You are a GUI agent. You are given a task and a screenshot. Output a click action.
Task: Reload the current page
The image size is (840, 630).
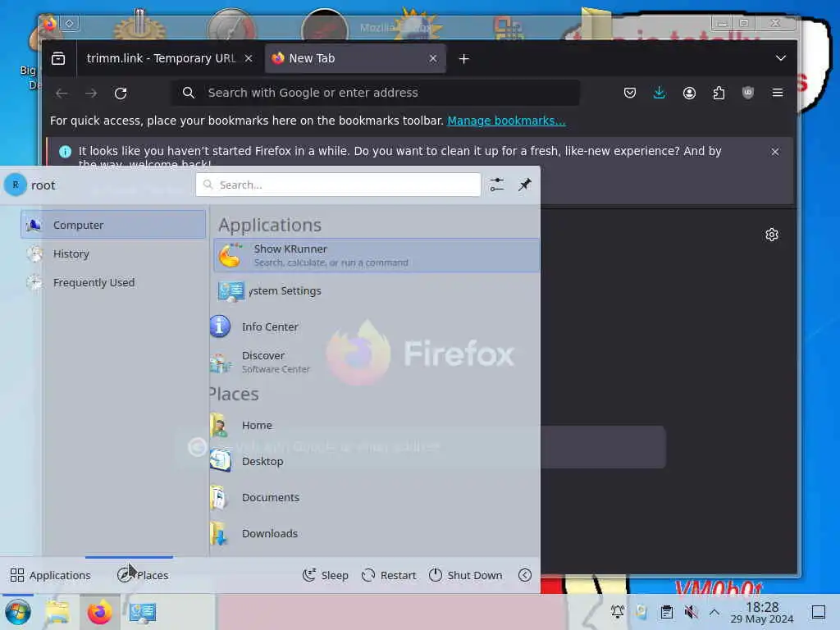tap(121, 94)
